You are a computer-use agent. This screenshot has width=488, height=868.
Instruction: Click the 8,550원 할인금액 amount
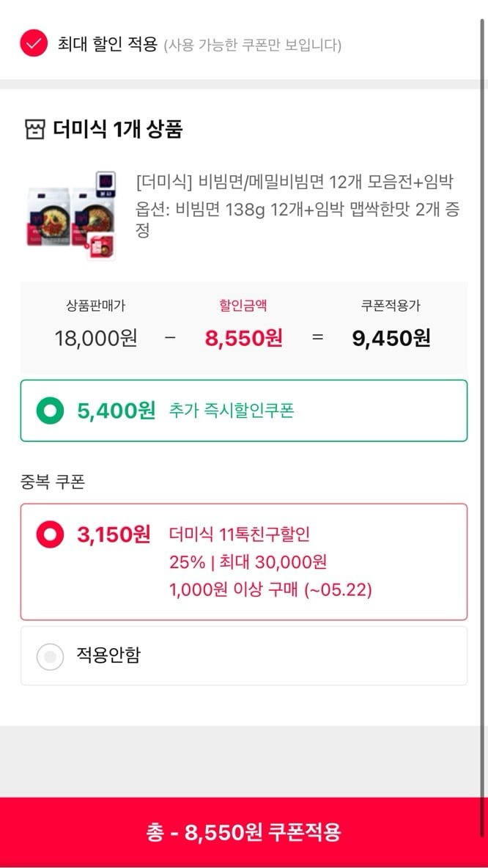click(243, 338)
